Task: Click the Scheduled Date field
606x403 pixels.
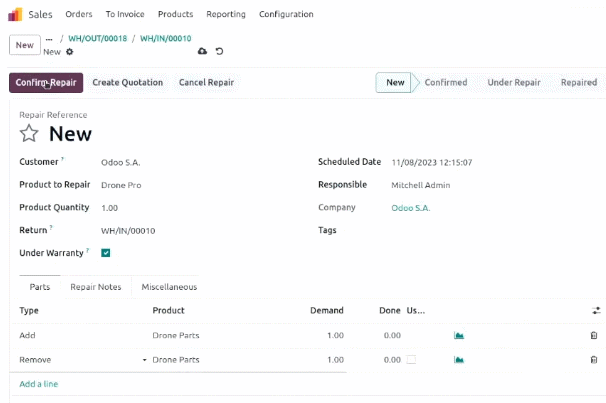Action: coord(432,162)
